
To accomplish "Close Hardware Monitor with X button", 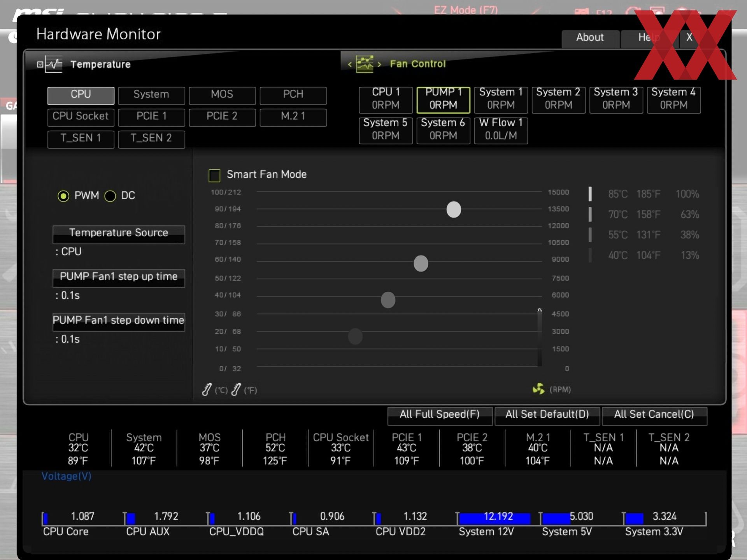I will pos(689,38).
